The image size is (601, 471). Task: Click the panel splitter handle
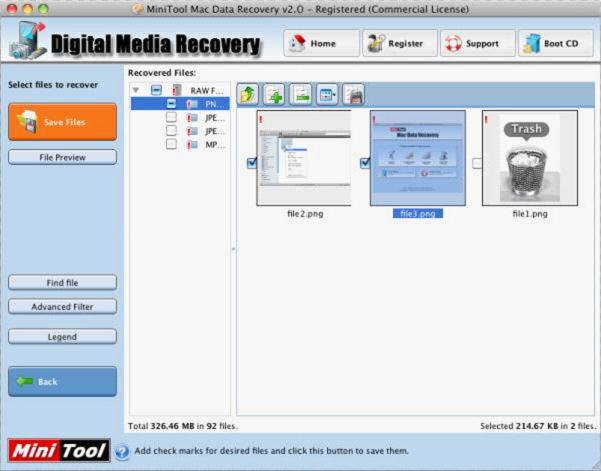(x=233, y=249)
